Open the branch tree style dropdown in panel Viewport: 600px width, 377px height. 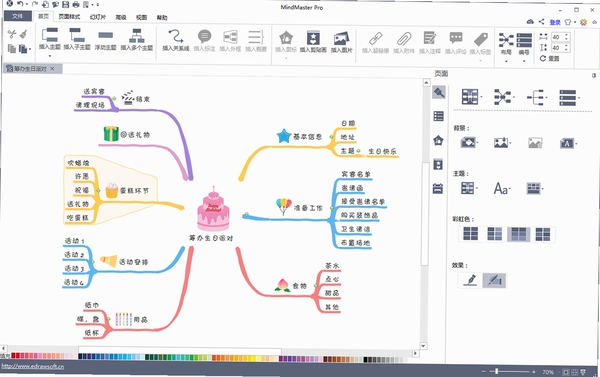(x=536, y=97)
